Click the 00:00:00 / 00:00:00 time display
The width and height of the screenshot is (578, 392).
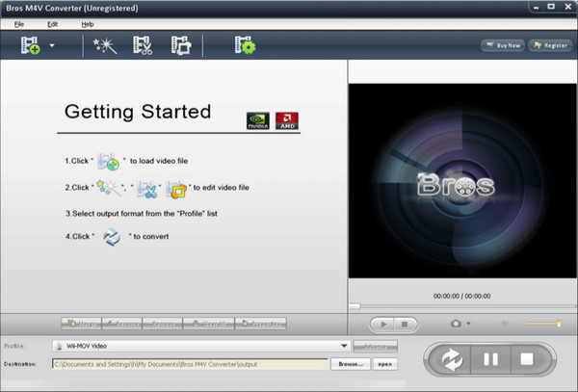click(461, 297)
